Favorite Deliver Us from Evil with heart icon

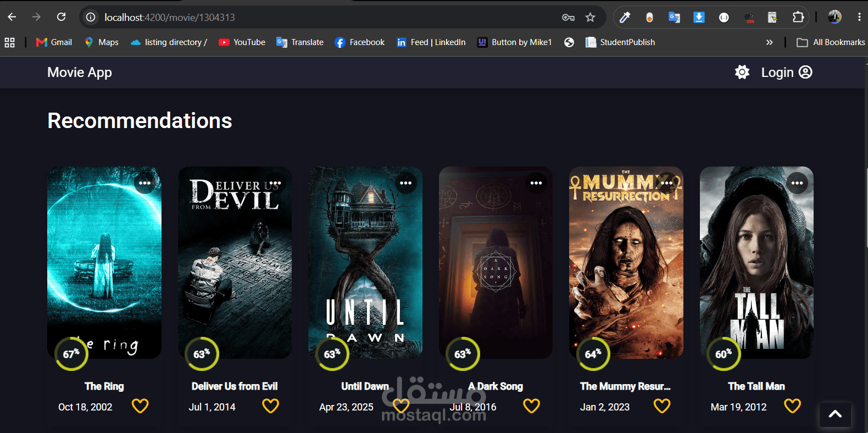[x=271, y=406]
